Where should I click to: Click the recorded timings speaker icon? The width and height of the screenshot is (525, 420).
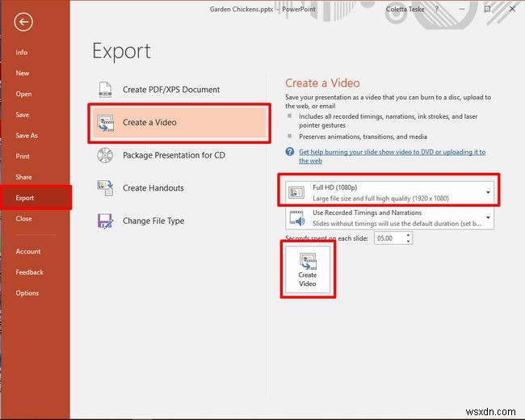tap(297, 218)
